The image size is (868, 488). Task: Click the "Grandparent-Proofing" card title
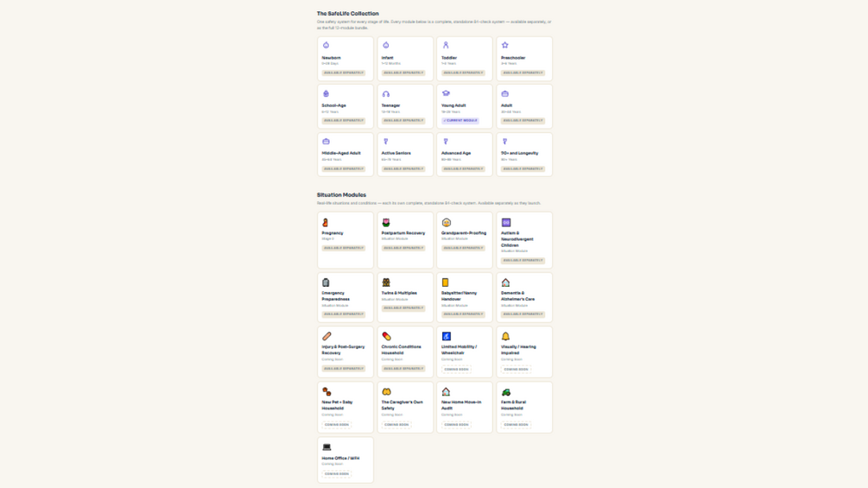tap(464, 233)
